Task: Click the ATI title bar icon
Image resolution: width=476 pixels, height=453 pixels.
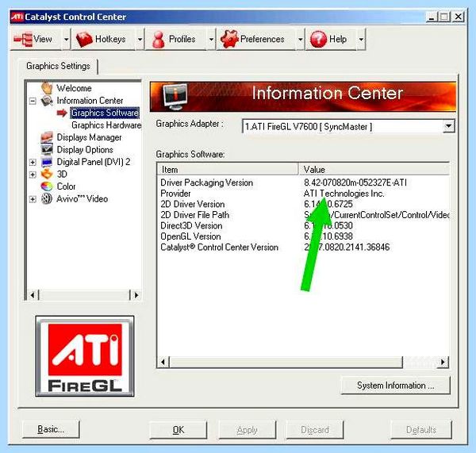Action: pos(17,17)
